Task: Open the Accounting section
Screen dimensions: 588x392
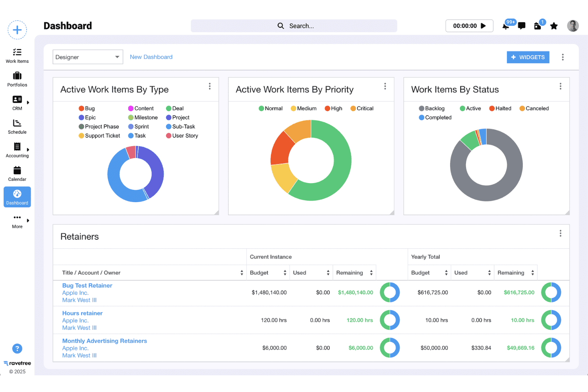Action: (17, 150)
